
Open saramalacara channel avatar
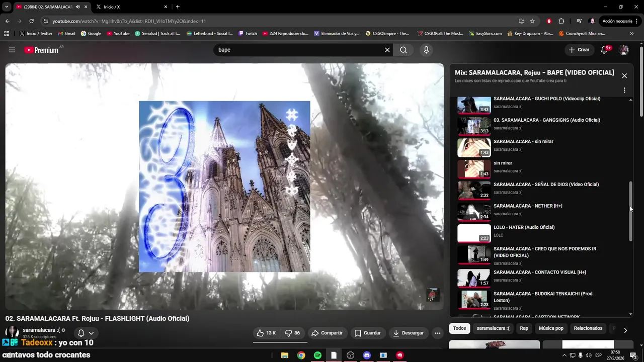(12, 332)
